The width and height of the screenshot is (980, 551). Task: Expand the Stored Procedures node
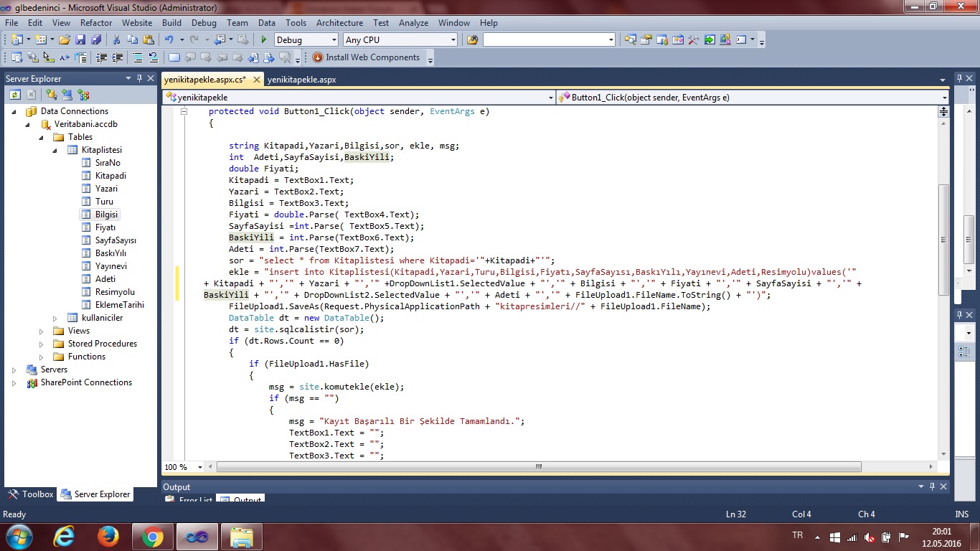pyautogui.click(x=42, y=344)
